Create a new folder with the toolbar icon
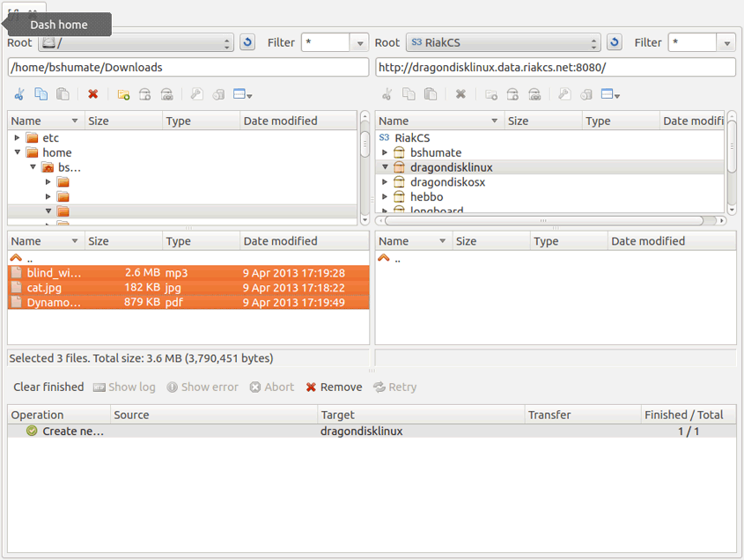This screenshot has width=744, height=560. coord(122,93)
